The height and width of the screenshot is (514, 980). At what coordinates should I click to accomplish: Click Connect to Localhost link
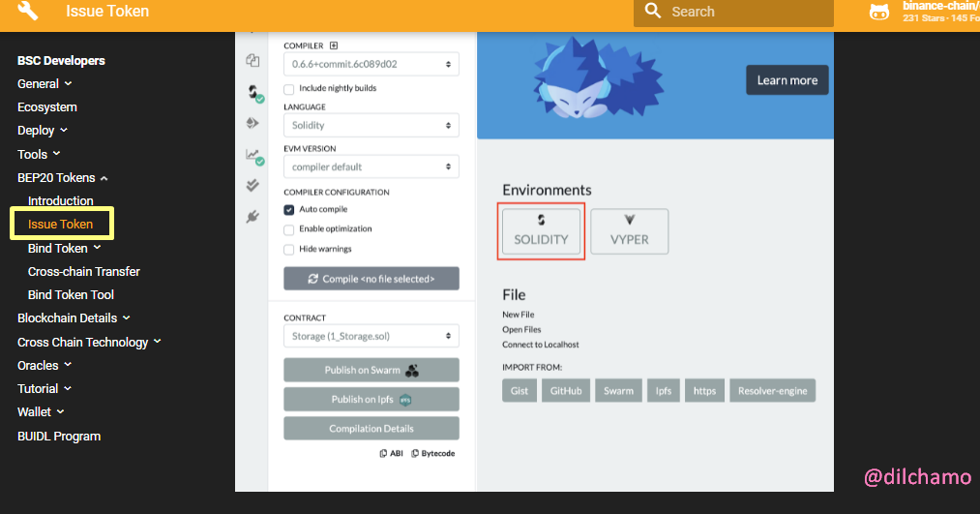541,345
